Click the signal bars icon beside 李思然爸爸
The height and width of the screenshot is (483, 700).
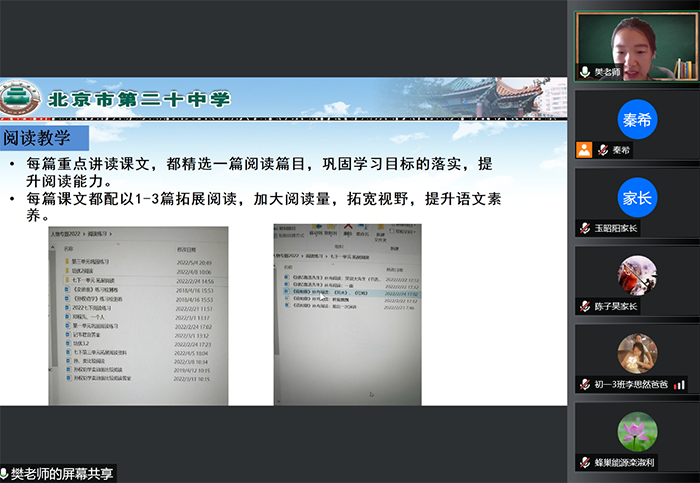(x=679, y=384)
